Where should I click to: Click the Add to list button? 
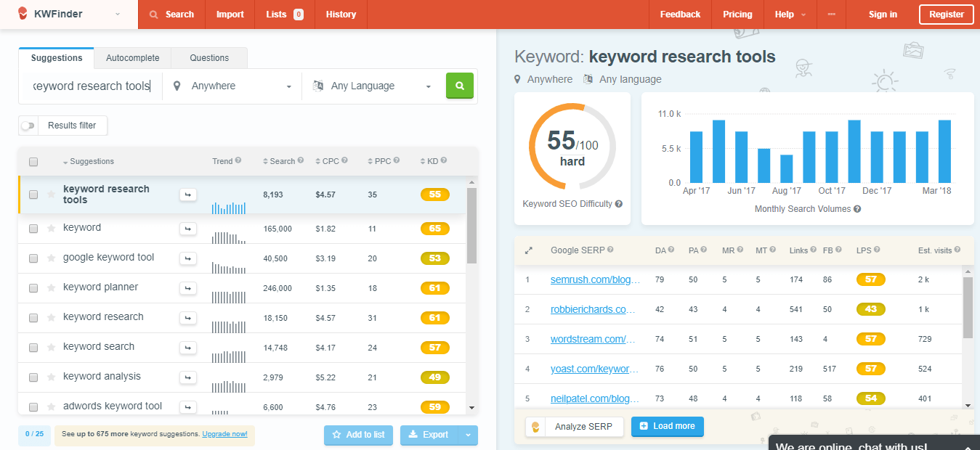click(x=358, y=435)
